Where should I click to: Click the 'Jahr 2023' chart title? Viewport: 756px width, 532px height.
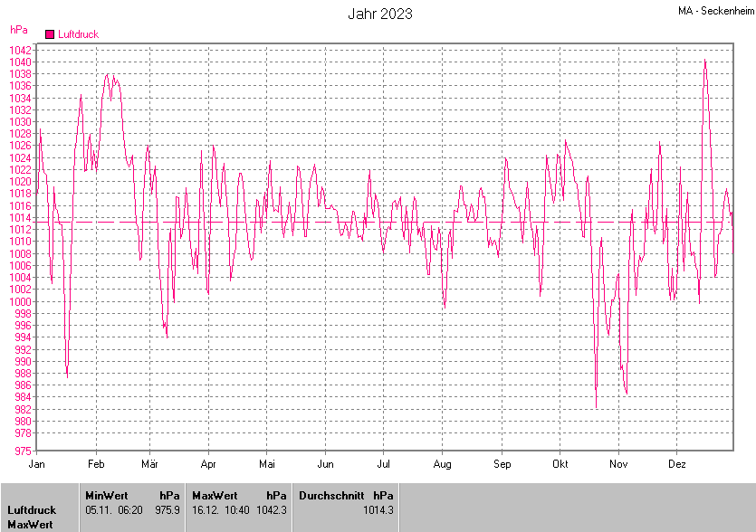[380, 14]
